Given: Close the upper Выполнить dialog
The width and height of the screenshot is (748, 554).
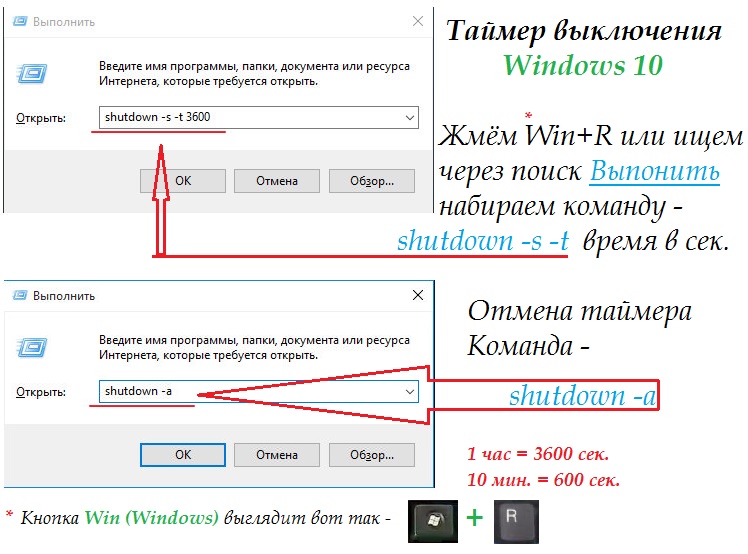Looking at the screenshot, I should coord(418,21).
